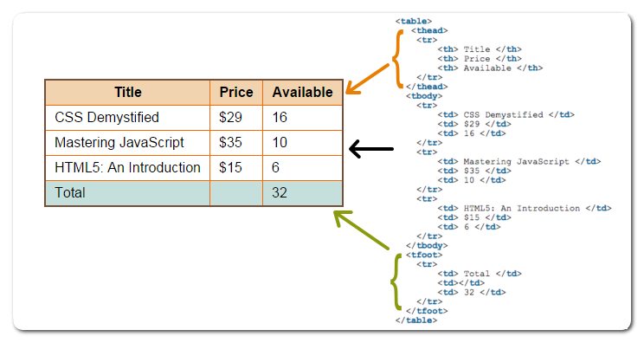Click the $35 price cell
Viewport: 644px width, 343px height.
click(x=236, y=143)
